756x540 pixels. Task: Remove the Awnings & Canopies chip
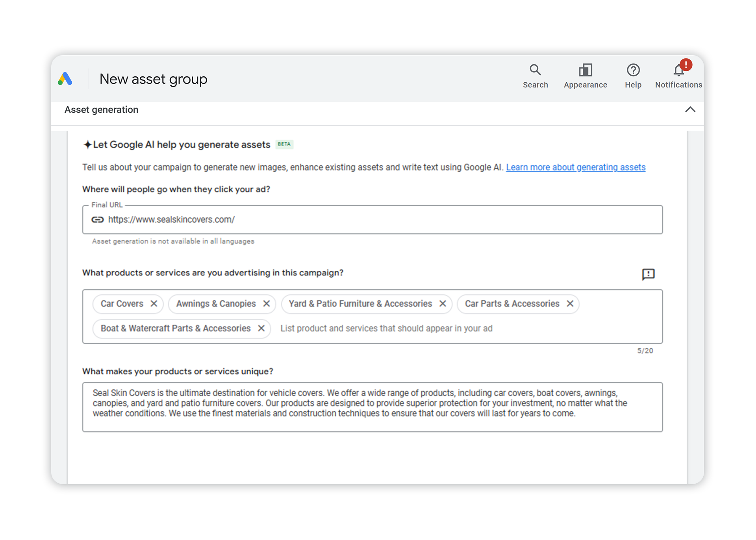pos(267,303)
